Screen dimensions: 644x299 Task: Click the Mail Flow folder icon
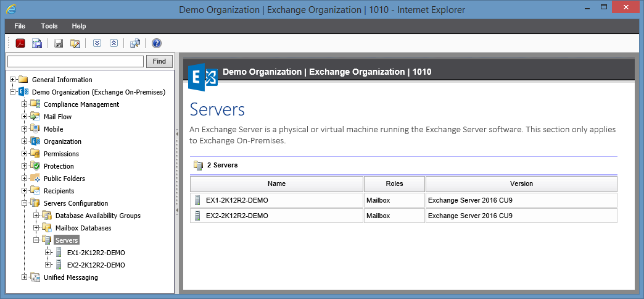[35, 116]
